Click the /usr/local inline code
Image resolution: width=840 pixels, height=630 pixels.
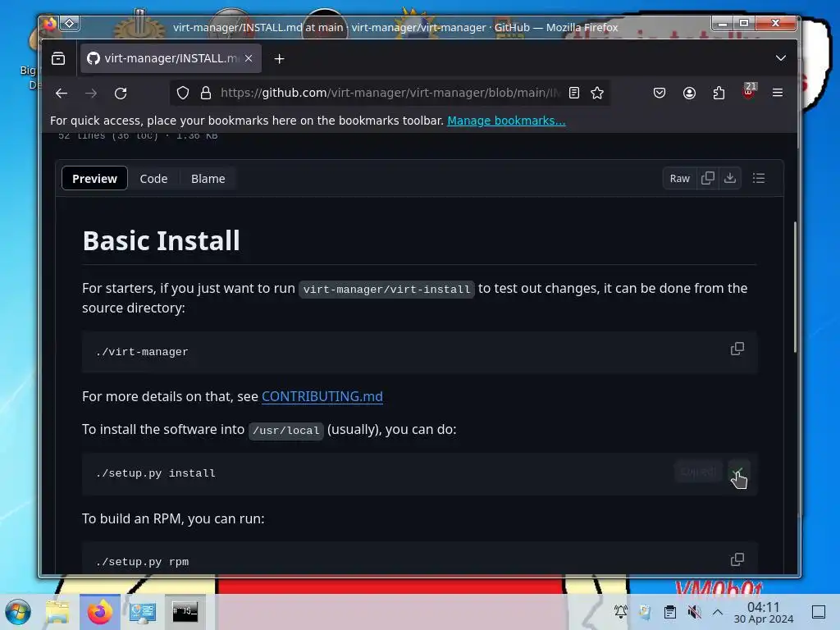(x=286, y=430)
